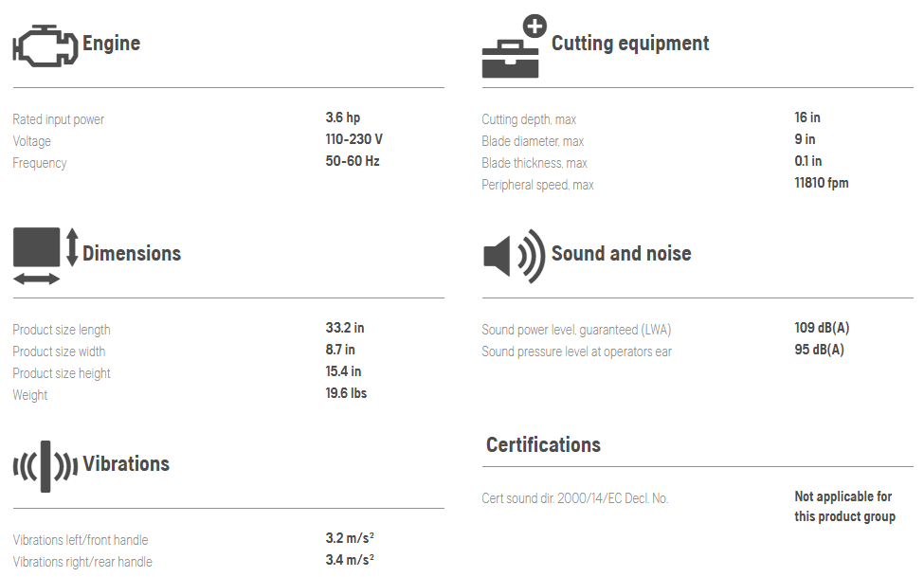
Task: Click the 19.6 lbs weight value
Action: pos(346,393)
